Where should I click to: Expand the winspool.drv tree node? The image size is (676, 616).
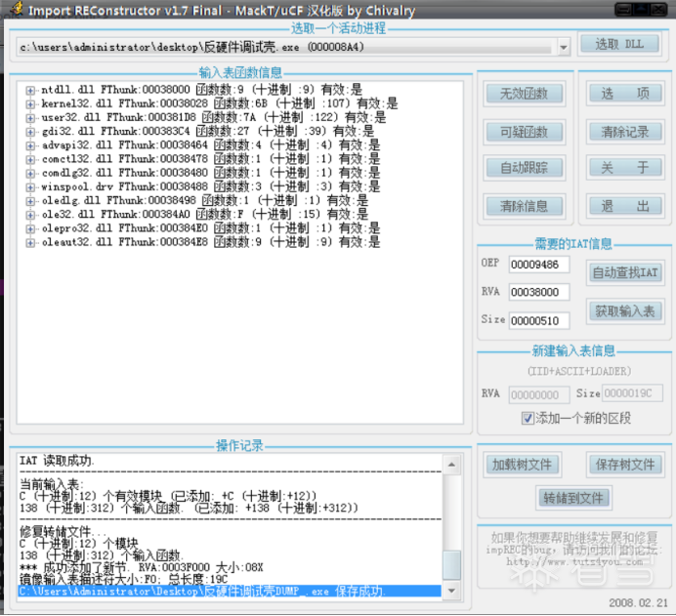pyautogui.click(x=30, y=187)
